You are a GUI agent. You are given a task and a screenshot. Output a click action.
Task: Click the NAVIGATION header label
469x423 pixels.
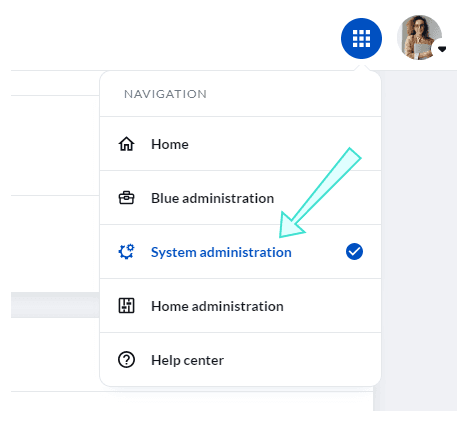(x=165, y=94)
